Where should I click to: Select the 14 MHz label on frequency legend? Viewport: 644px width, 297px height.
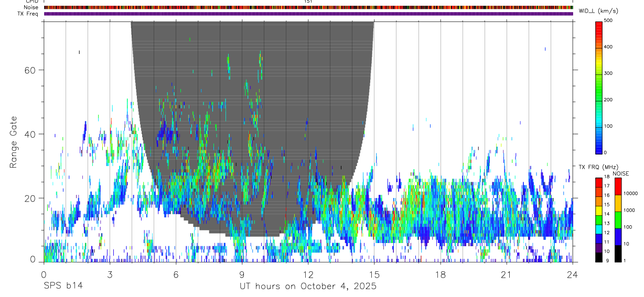click(x=607, y=214)
